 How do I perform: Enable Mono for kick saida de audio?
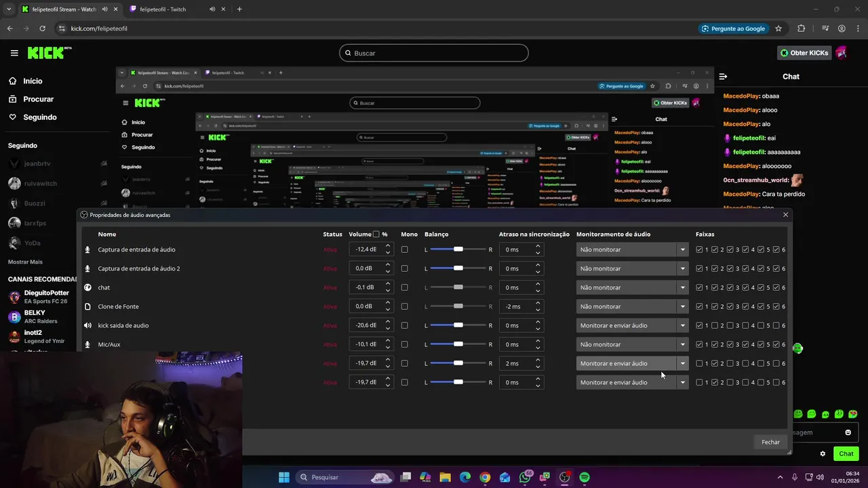(x=405, y=325)
